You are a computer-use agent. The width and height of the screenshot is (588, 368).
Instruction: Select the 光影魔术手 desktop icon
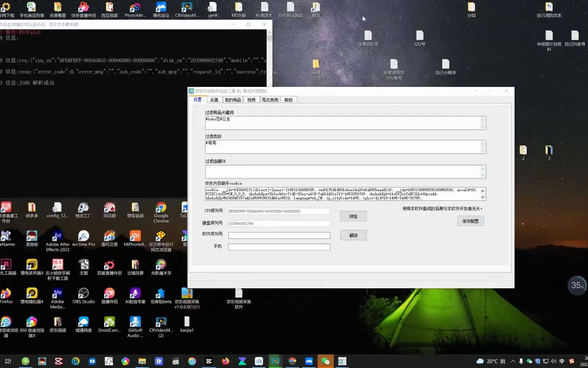coord(161,267)
